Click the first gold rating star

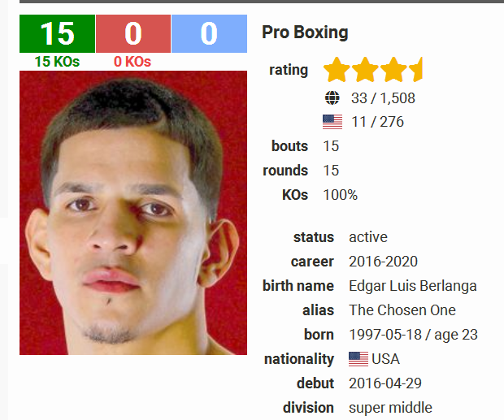337,70
